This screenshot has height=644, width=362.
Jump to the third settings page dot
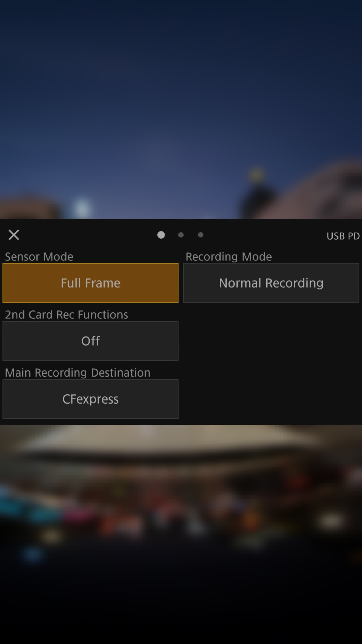(201, 235)
